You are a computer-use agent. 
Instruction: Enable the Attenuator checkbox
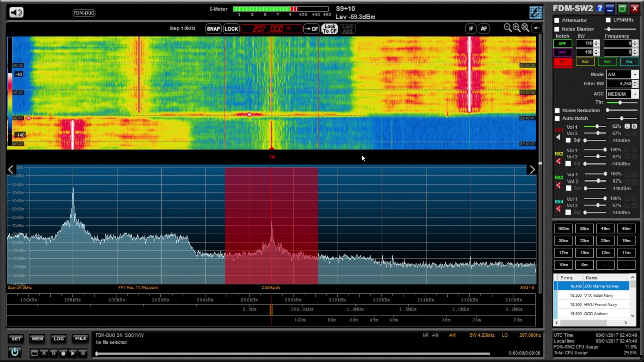557,20
